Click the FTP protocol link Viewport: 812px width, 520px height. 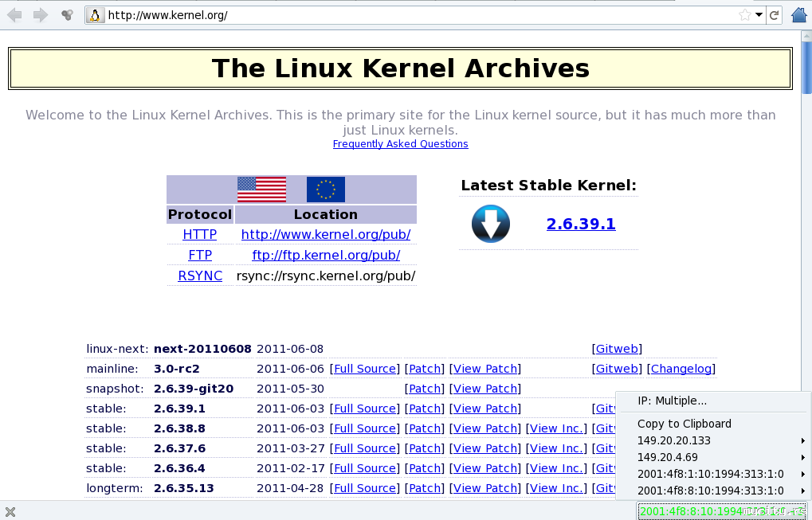pos(200,255)
